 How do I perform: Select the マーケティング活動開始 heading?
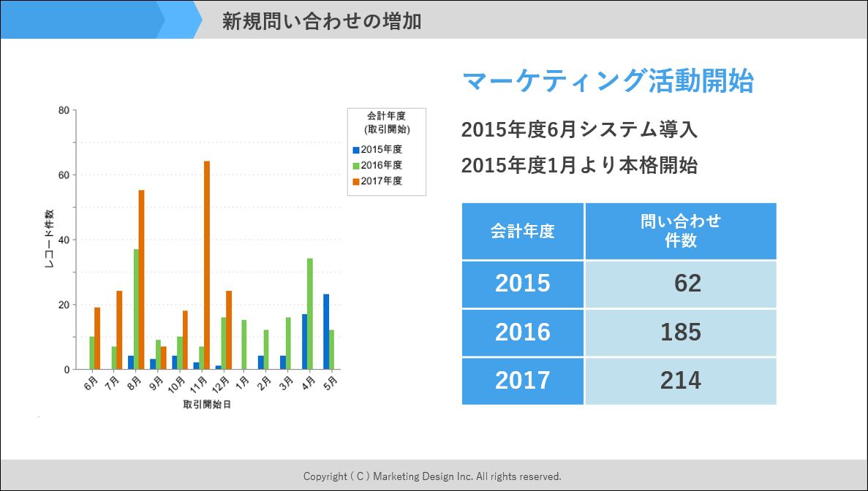(608, 81)
